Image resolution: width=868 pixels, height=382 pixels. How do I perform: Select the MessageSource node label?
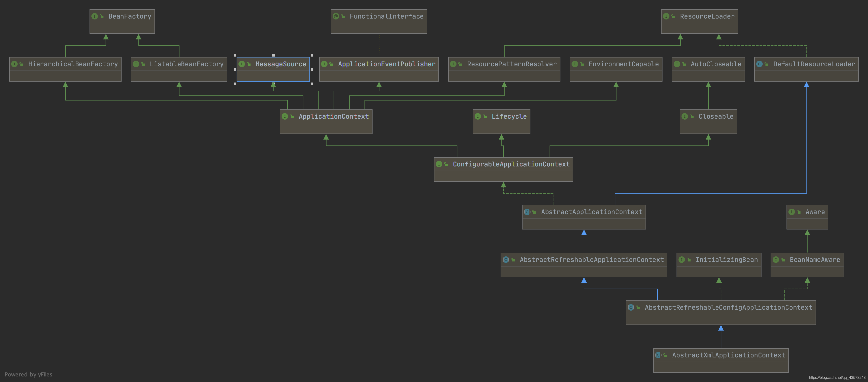(281, 64)
